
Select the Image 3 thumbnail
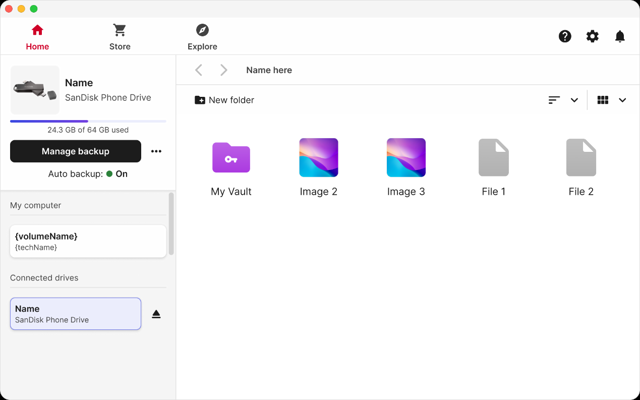tap(406, 158)
